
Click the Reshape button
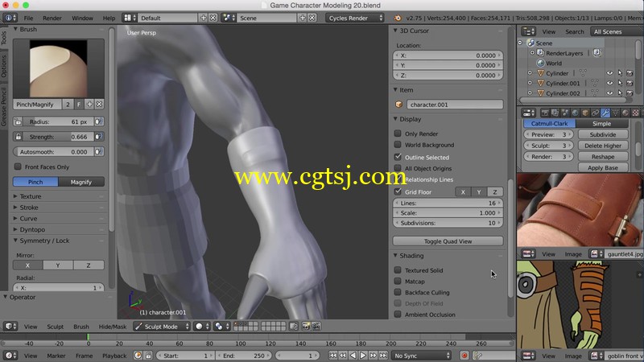pyautogui.click(x=602, y=156)
